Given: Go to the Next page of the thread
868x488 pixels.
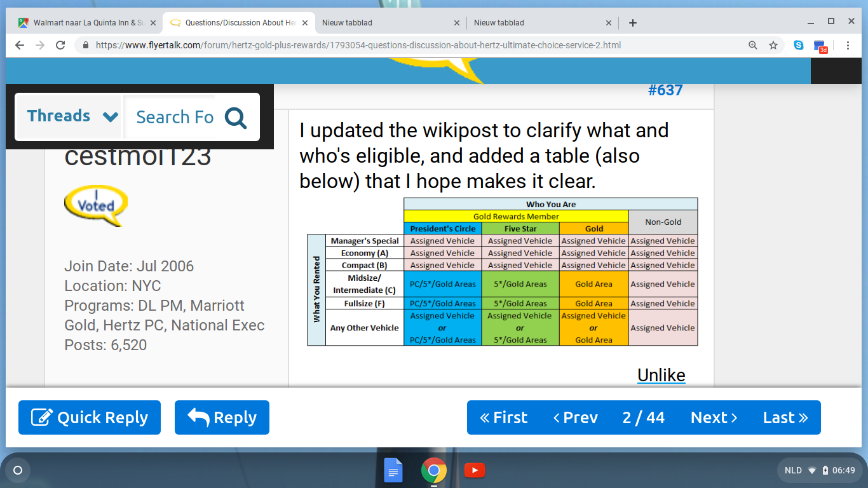Looking at the screenshot, I should [714, 417].
